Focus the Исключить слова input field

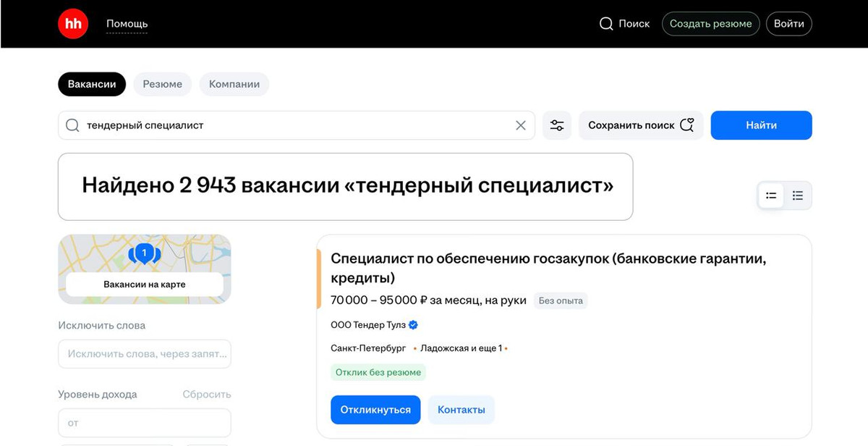click(145, 354)
